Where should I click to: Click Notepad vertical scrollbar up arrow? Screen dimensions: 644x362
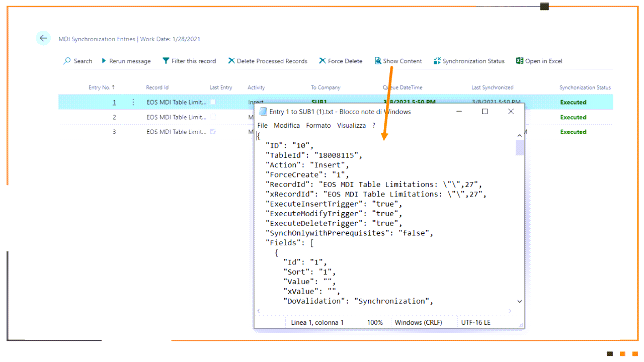520,136
